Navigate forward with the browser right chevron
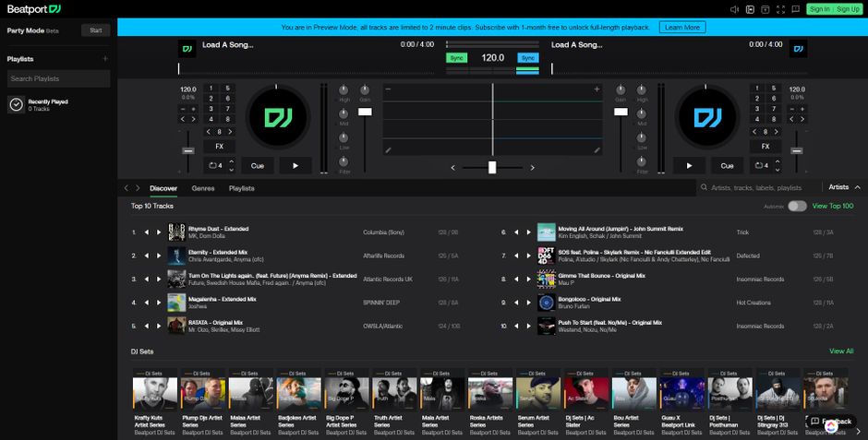 pyautogui.click(x=138, y=188)
